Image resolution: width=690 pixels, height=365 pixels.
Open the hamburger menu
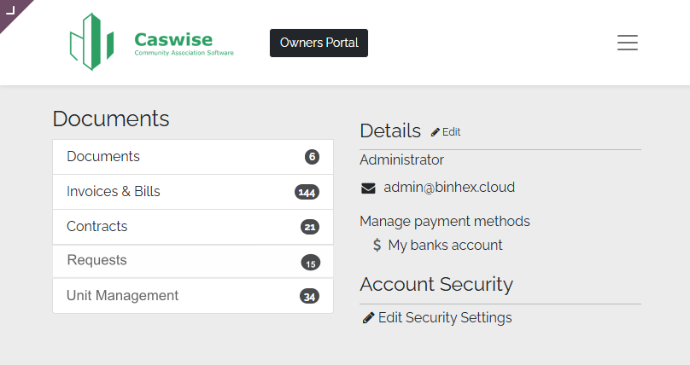[x=627, y=42]
